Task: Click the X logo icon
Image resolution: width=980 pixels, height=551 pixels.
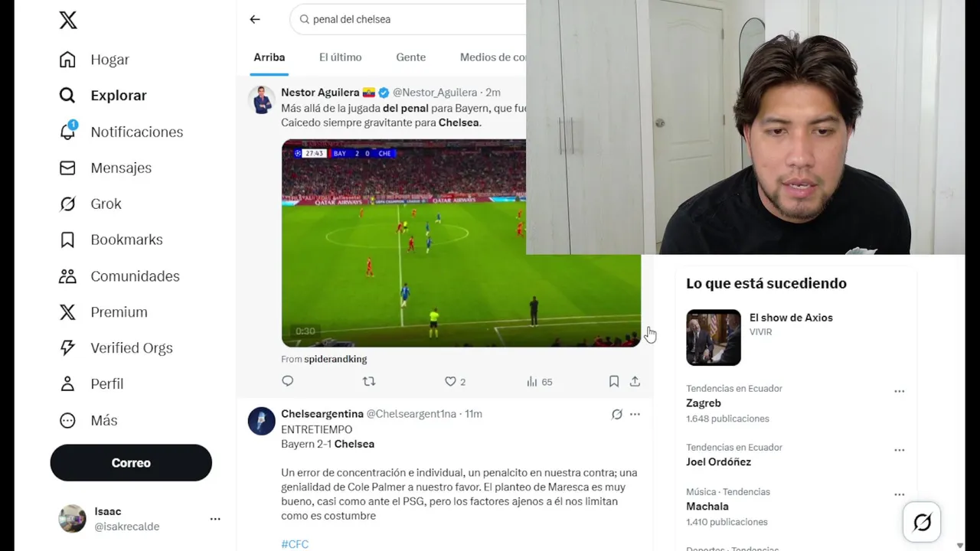Action: coord(68,20)
